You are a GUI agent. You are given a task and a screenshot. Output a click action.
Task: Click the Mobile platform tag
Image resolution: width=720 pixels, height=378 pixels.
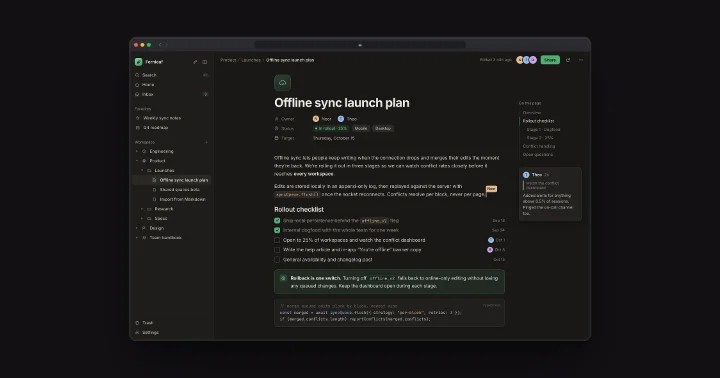point(360,129)
